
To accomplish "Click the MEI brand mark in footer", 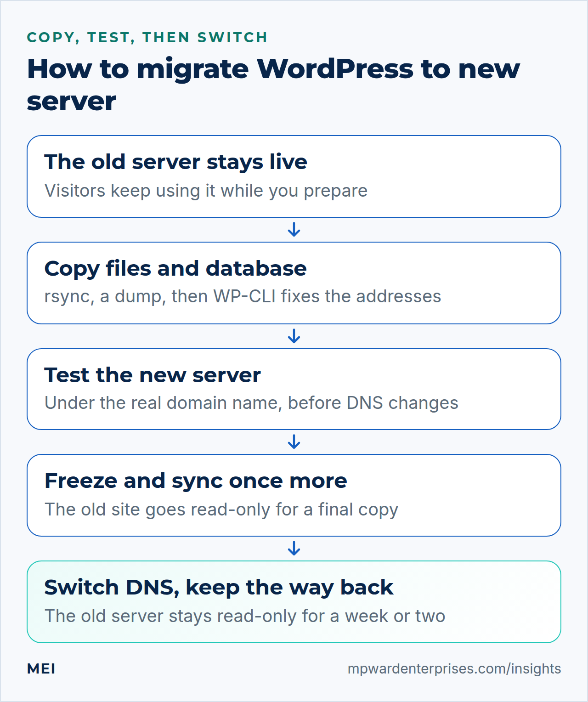I will click(x=41, y=669).
